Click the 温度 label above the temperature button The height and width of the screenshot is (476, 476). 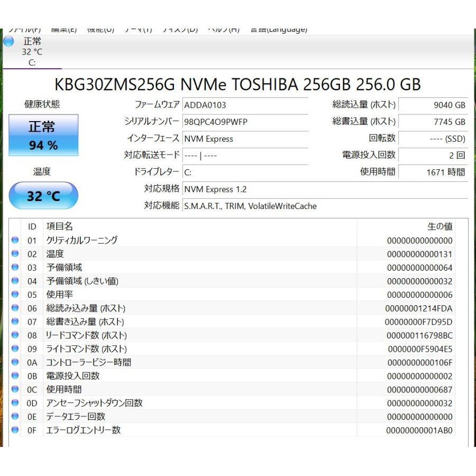pyautogui.click(x=42, y=172)
